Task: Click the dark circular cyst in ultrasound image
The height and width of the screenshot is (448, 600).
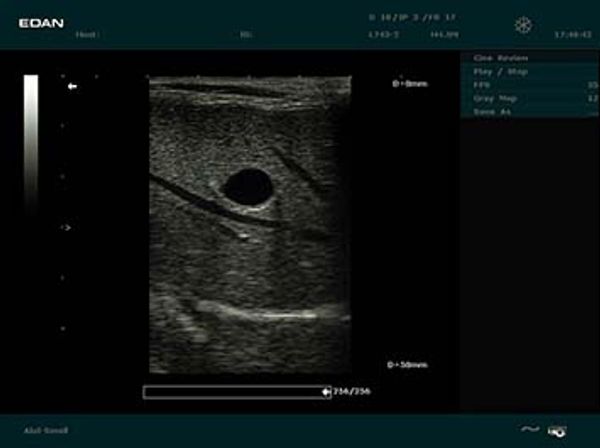Action: point(247,187)
